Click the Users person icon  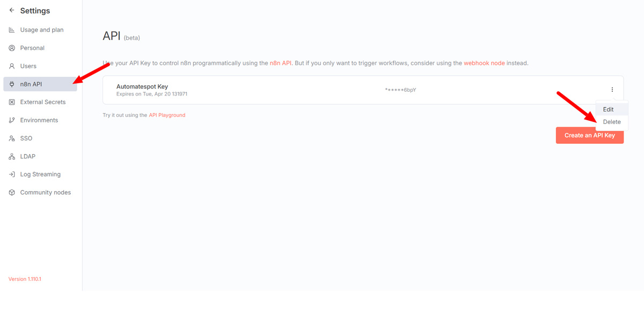[x=12, y=66]
